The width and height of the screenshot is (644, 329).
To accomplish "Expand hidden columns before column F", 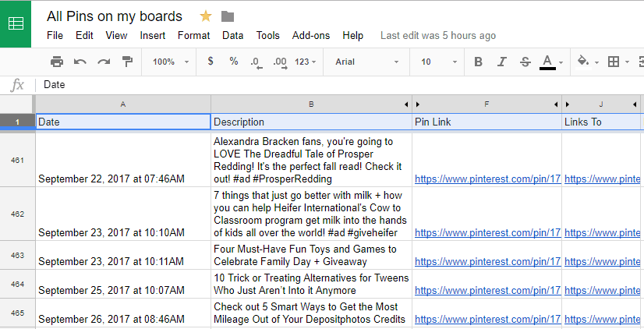I will pos(418,104).
